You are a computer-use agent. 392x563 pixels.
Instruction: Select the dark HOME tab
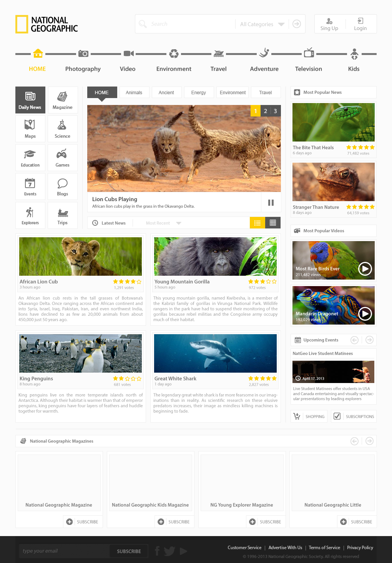click(x=102, y=93)
